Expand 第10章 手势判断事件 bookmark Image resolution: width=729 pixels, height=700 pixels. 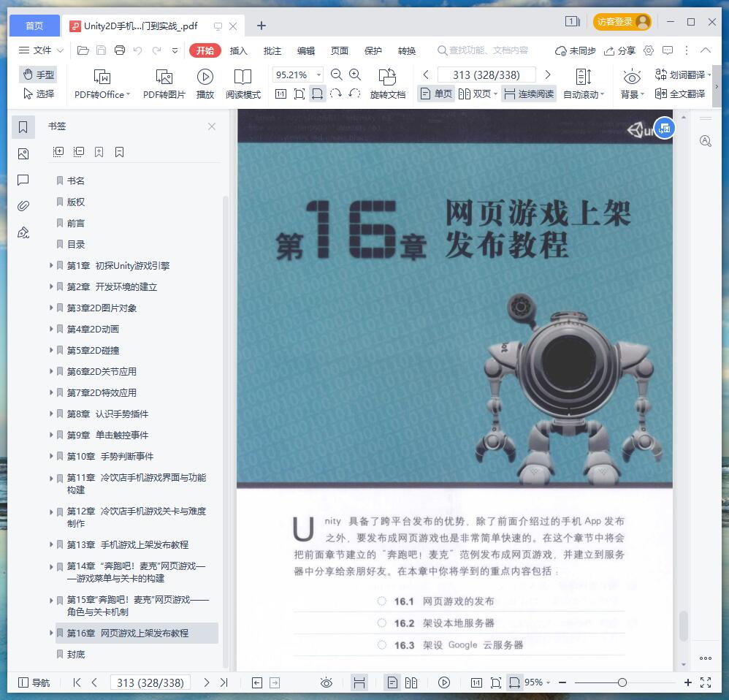51,456
